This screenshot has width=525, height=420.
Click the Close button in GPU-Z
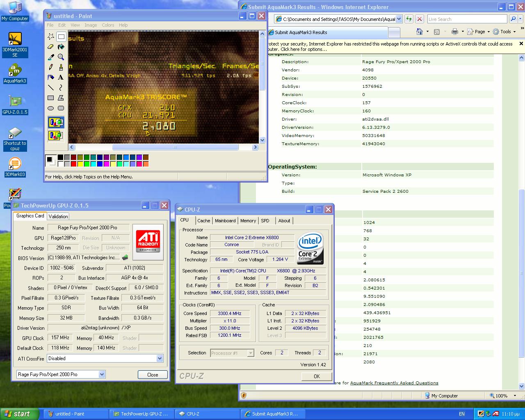click(153, 374)
